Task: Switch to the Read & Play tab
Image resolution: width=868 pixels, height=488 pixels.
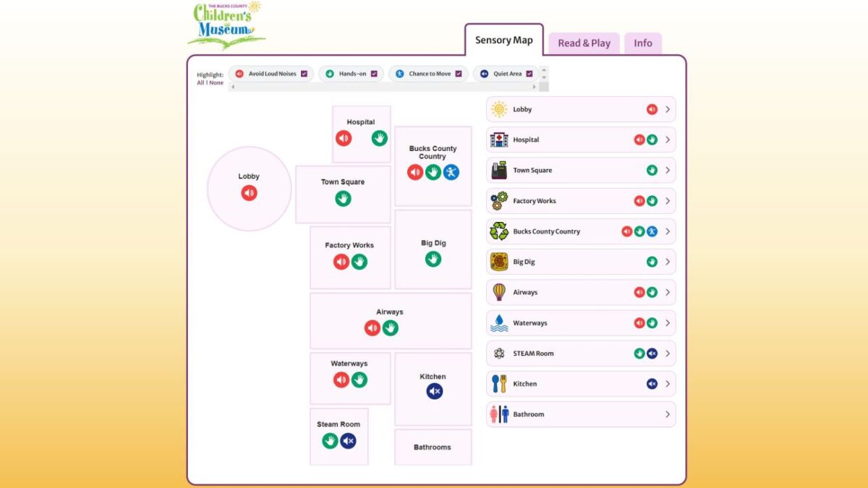Action: tap(584, 43)
